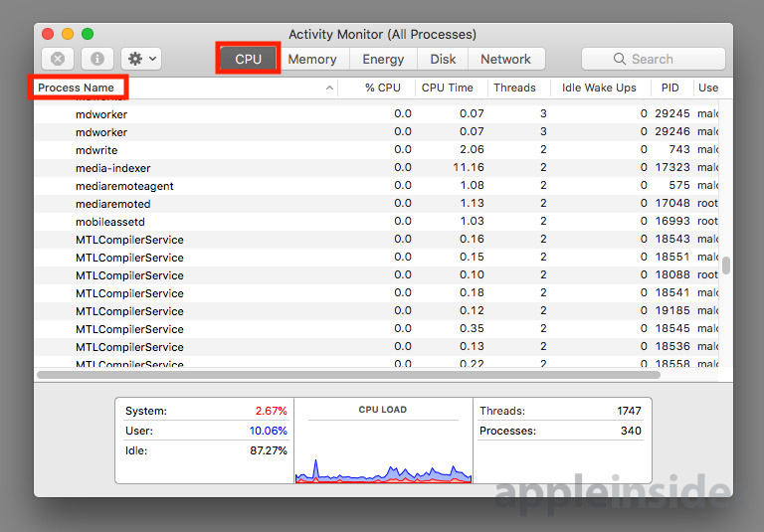Select the mediaremoted process
764x532 pixels.
click(x=376, y=204)
